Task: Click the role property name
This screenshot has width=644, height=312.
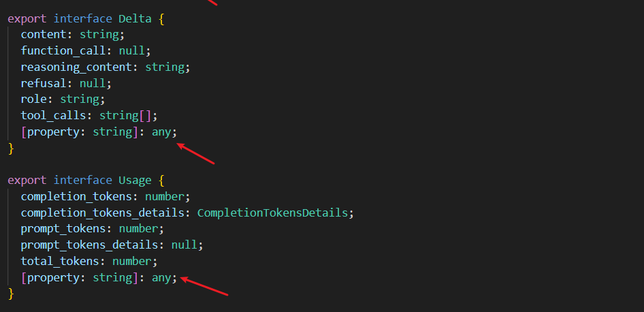Action: click(x=34, y=99)
